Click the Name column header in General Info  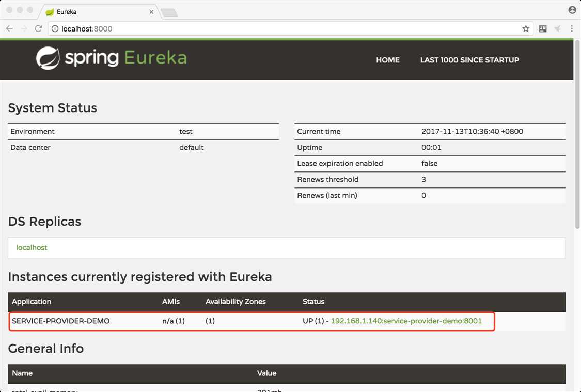point(22,373)
